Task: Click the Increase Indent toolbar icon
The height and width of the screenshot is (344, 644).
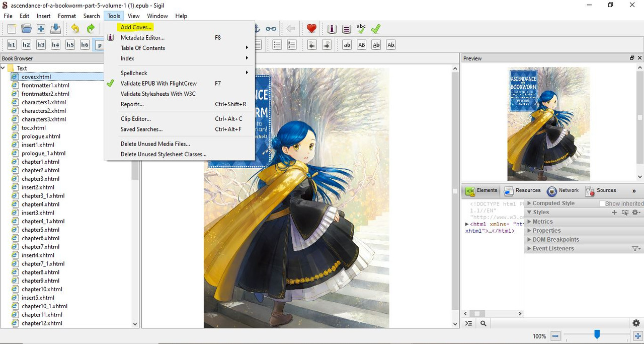Action: click(x=327, y=45)
